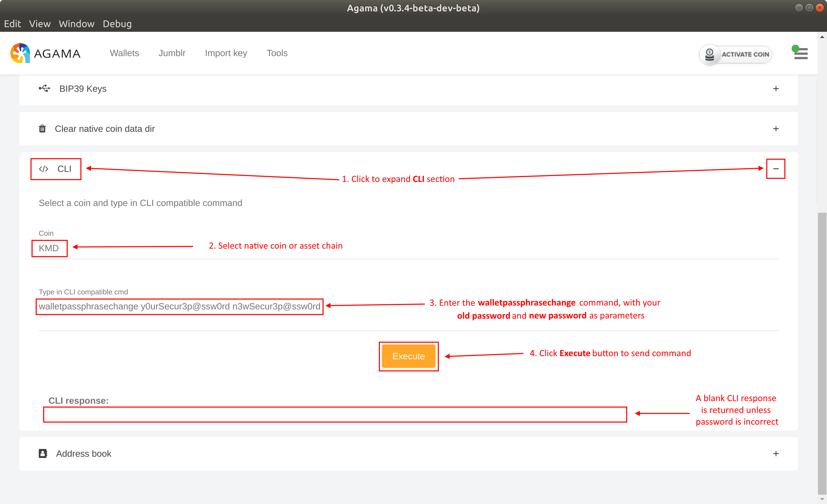The image size is (827, 504).
Task: Go to the Tools tab
Action: [x=277, y=53]
